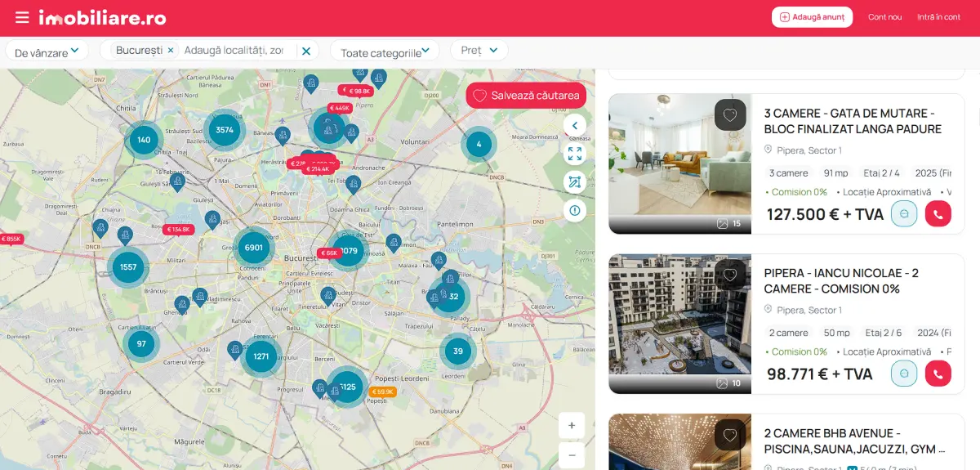Viewport: 980px width, 470px height.
Task: Go to imobiliare.ro homepage via logo
Action: click(102, 17)
